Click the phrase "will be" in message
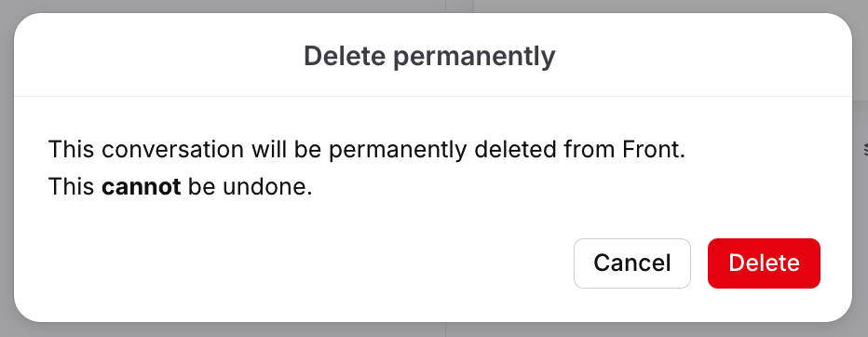Image resolution: width=868 pixels, height=337 pixels. tap(286, 149)
